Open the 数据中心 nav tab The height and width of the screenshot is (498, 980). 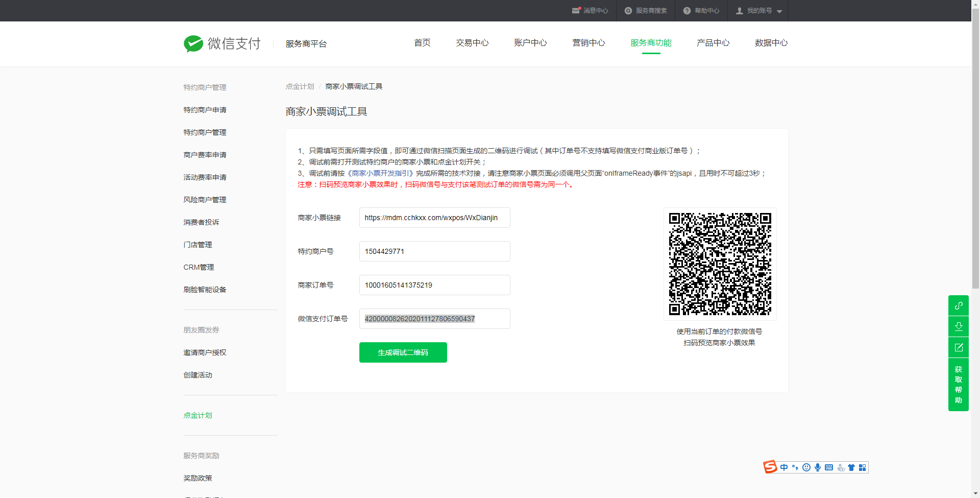point(771,43)
